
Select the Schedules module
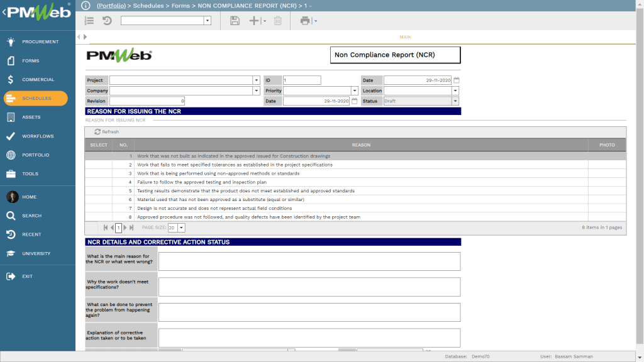(36, 99)
